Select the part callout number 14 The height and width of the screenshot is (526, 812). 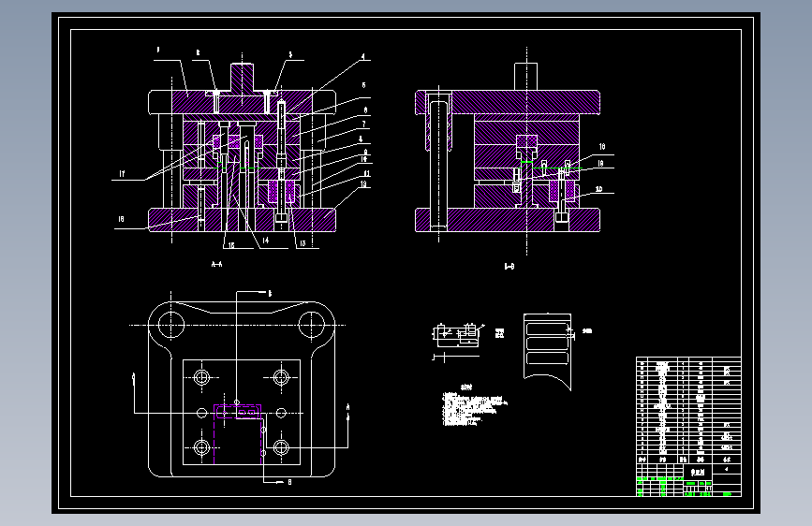click(x=266, y=241)
